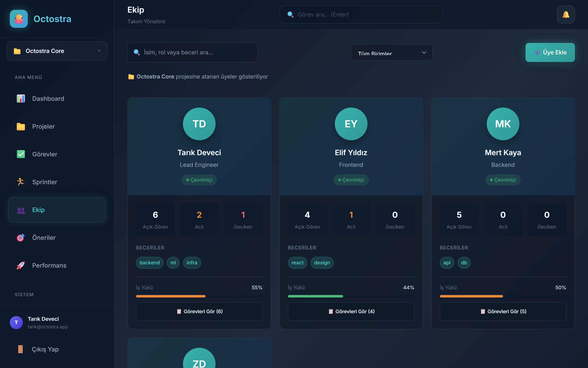
Task: Click the Octostra octopus logo icon
Action: click(19, 19)
